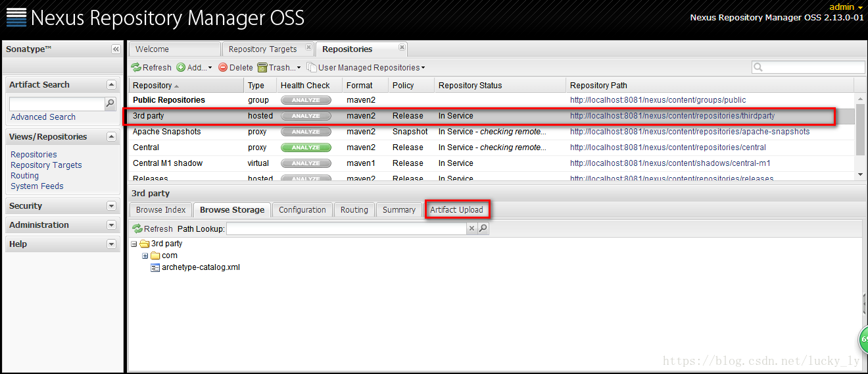Click Refresh in the Browse Storage toolbar
This screenshot has width=868, height=374.
153,228
